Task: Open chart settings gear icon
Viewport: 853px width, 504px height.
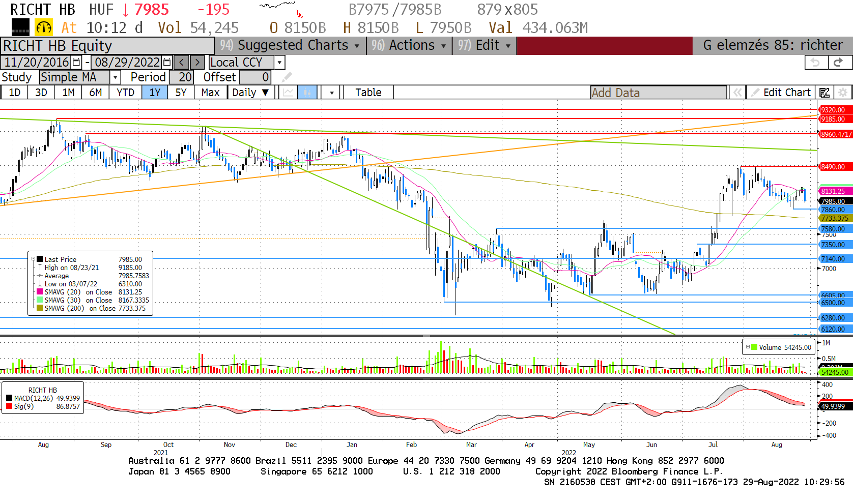Action: (x=843, y=93)
